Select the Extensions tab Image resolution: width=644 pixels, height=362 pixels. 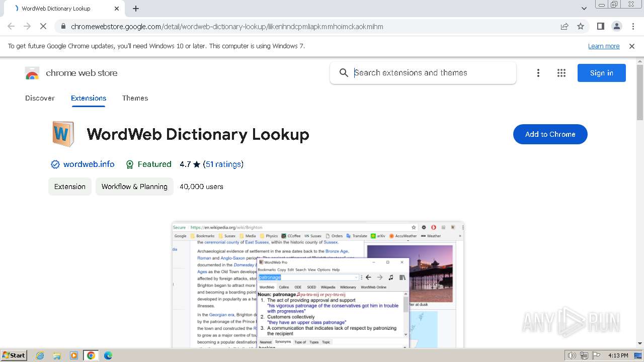(89, 98)
